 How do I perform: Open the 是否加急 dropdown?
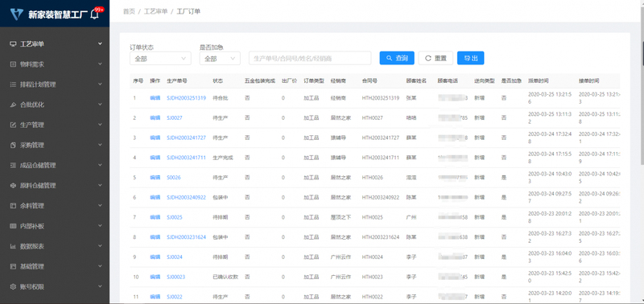click(220, 58)
